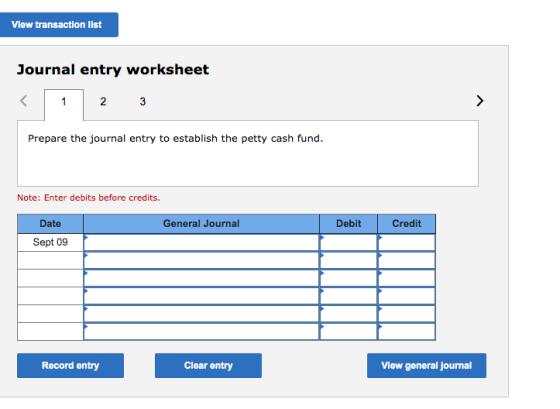Click Credit field in second row

pos(406,260)
